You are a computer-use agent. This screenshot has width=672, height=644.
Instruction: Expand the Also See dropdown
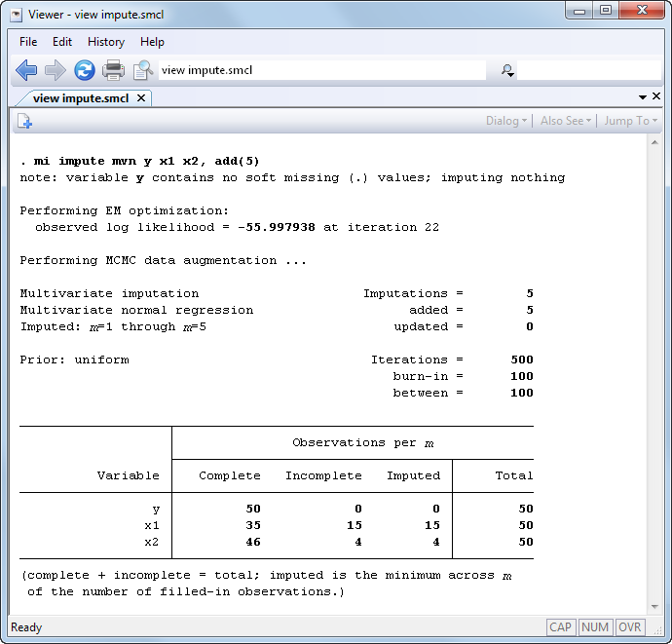pyautogui.click(x=566, y=121)
